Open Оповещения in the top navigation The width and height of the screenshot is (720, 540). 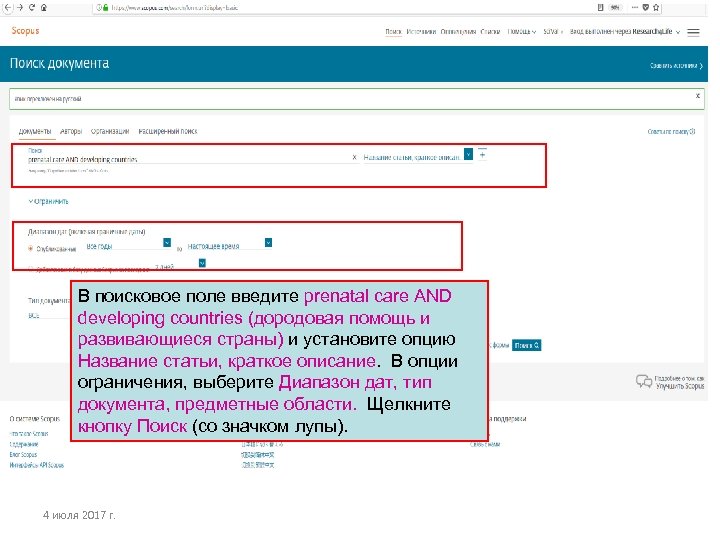[x=458, y=32]
